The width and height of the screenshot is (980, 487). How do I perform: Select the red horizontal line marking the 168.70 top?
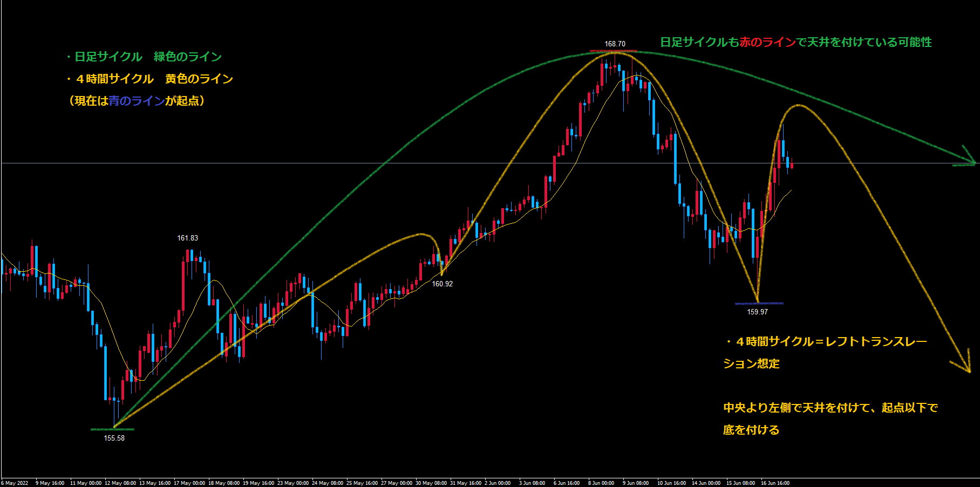pyautogui.click(x=614, y=51)
